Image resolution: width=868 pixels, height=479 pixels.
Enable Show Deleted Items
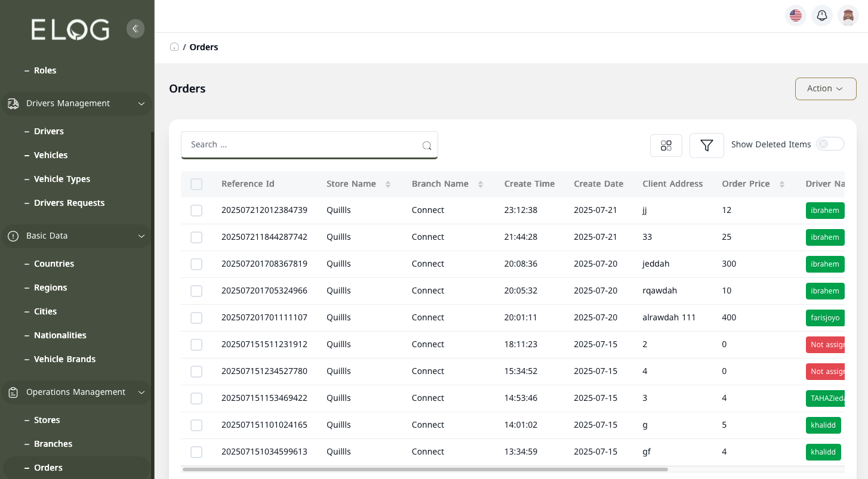[830, 144]
